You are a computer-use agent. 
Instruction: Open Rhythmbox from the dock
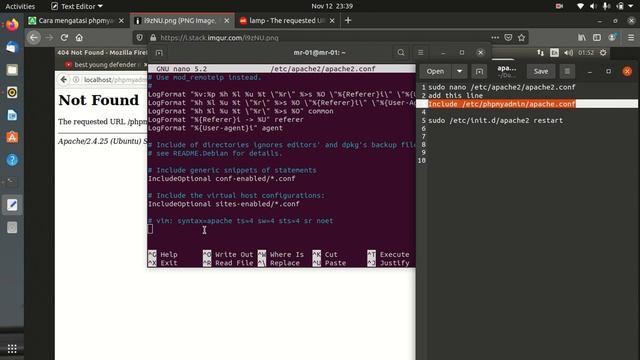pos(12,93)
